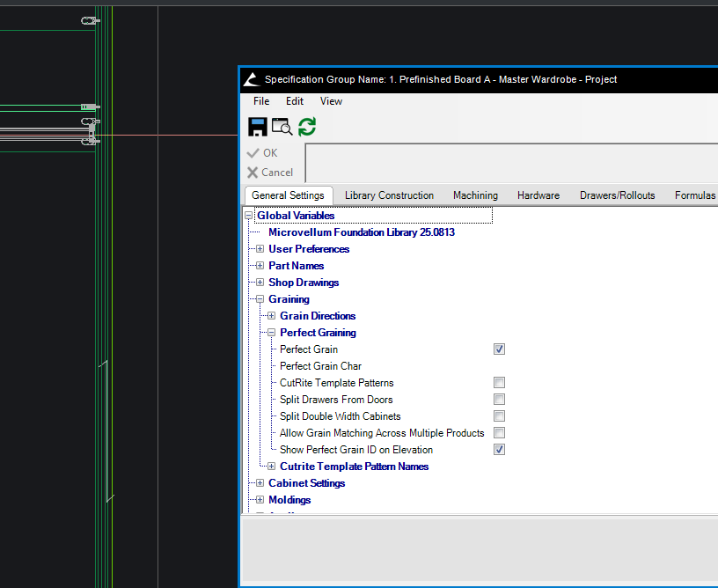Expand the Grain Directions node

272,316
